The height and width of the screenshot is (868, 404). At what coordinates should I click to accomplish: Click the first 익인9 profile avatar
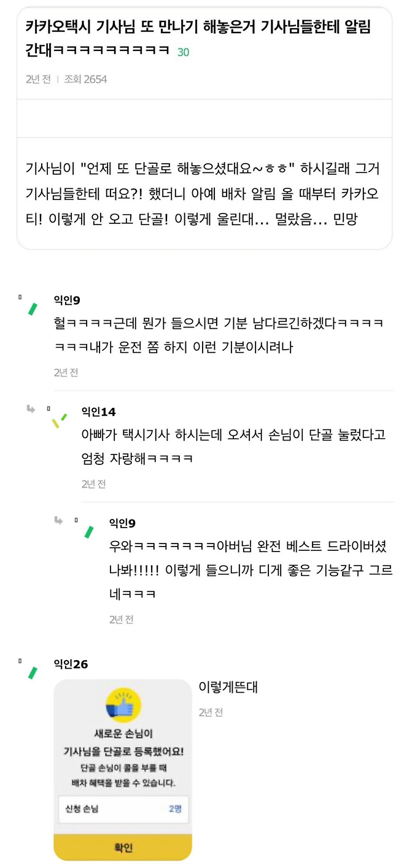point(32,309)
